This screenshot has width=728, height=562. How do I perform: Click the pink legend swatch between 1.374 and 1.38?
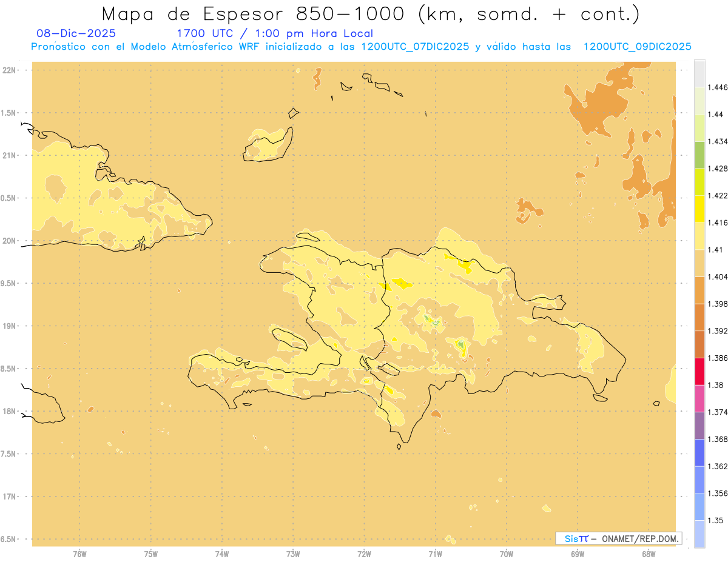[x=699, y=398]
